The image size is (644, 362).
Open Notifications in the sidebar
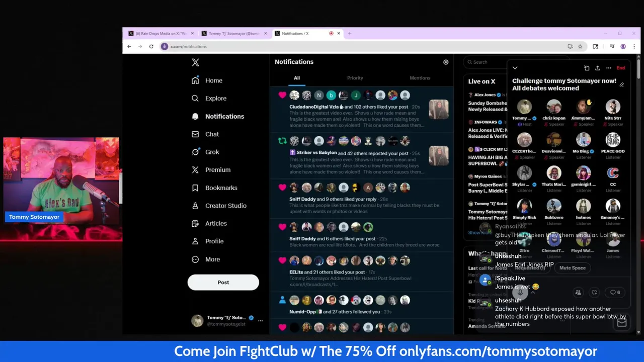pos(218,116)
